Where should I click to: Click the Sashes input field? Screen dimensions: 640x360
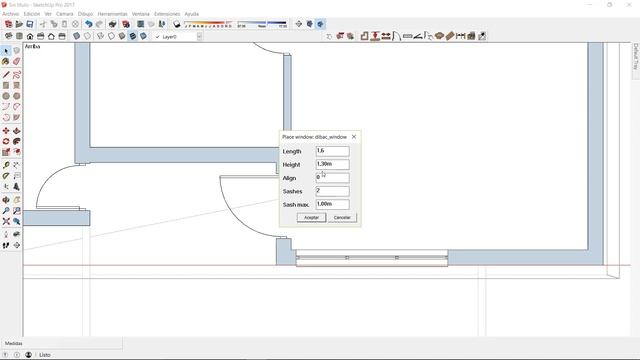(332, 191)
